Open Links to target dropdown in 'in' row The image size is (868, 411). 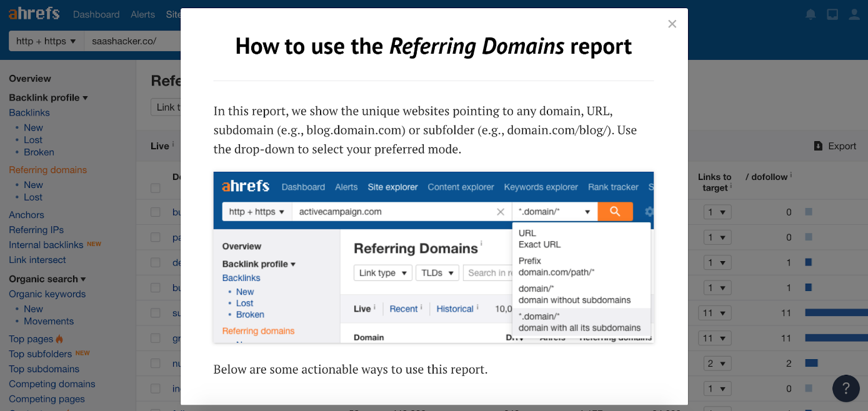click(717, 389)
